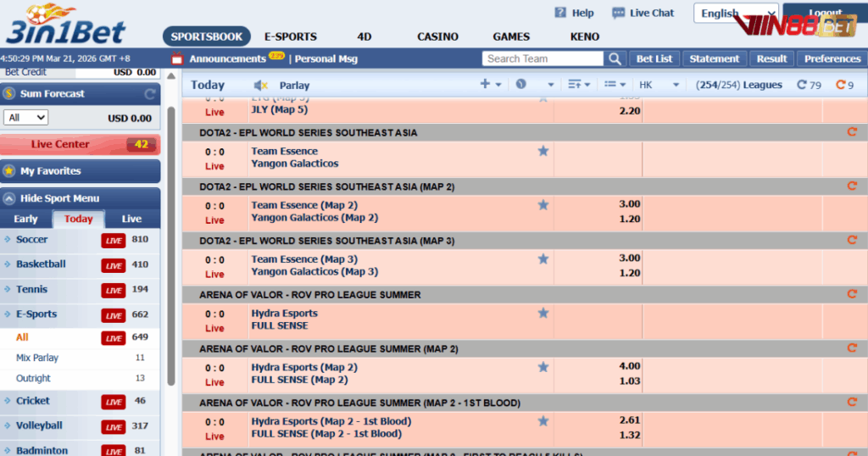This screenshot has width=868, height=456.
Task: Click the clock icon in toolbar
Action: click(521, 84)
